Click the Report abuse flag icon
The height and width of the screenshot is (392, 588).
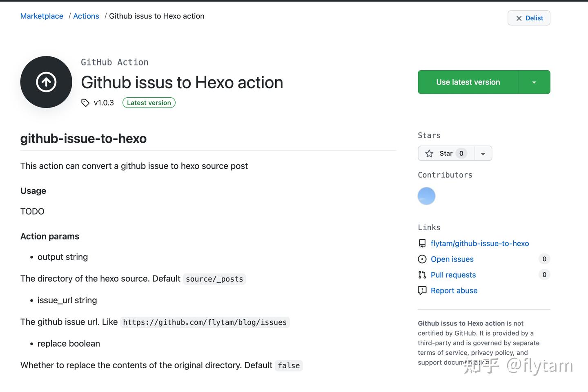pos(422,291)
